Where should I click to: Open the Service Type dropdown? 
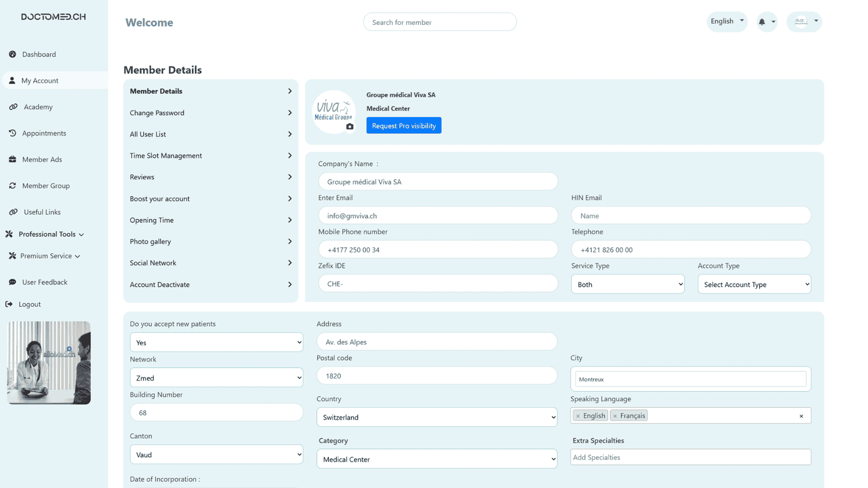(627, 284)
